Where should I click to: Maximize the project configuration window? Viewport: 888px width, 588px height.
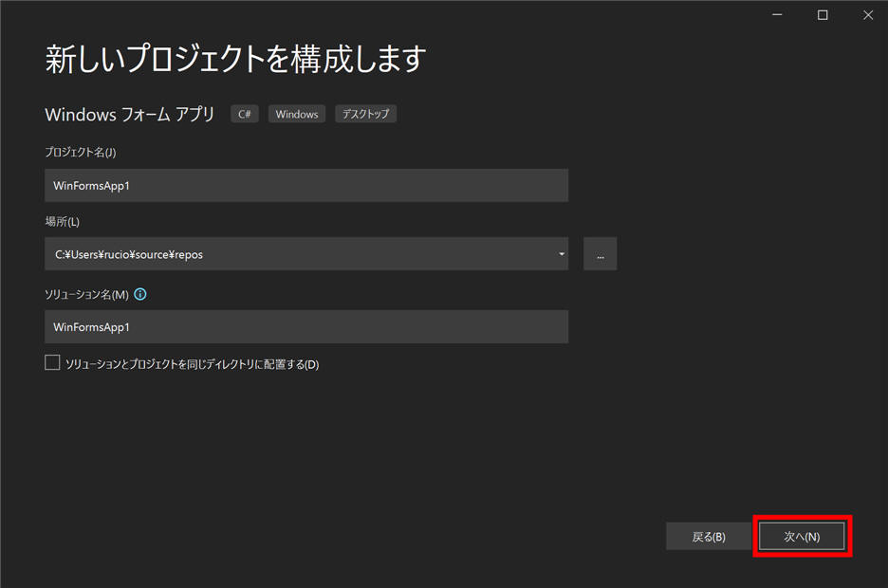[823, 15]
